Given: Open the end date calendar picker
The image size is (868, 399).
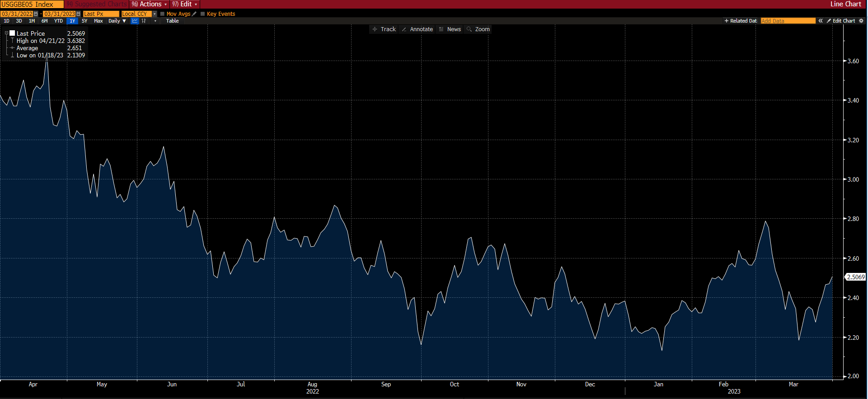Looking at the screenshot, I should pos(79,14).
